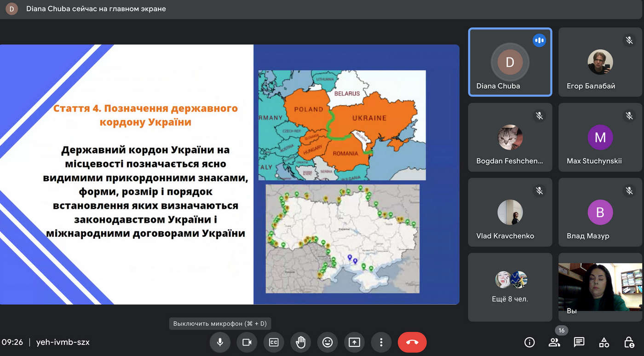The height and width of the screenshot is (356, 644).
Task: Open the three-dot more options menu
Action: [x=381, y=342]
